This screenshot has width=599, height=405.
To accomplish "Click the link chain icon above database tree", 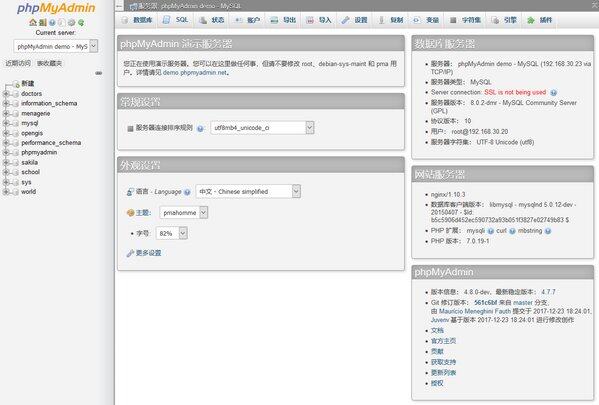I will coord(99,73).
